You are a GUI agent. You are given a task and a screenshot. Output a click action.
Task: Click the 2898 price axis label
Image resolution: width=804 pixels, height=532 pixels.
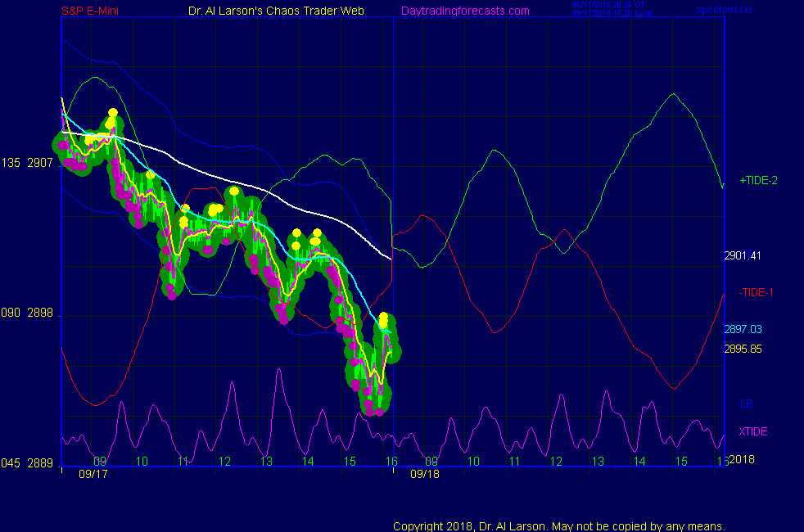tap(39, 313)
